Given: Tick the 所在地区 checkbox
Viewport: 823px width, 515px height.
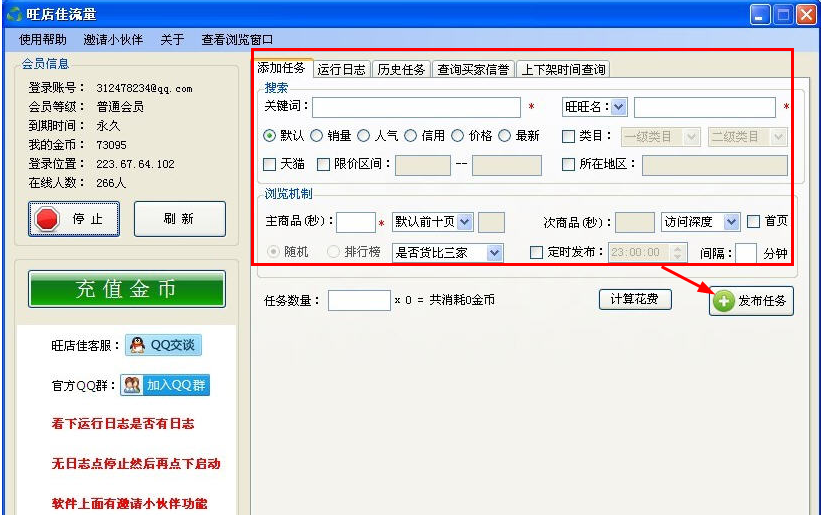Looking at the screenshot, I should [568, 164].
